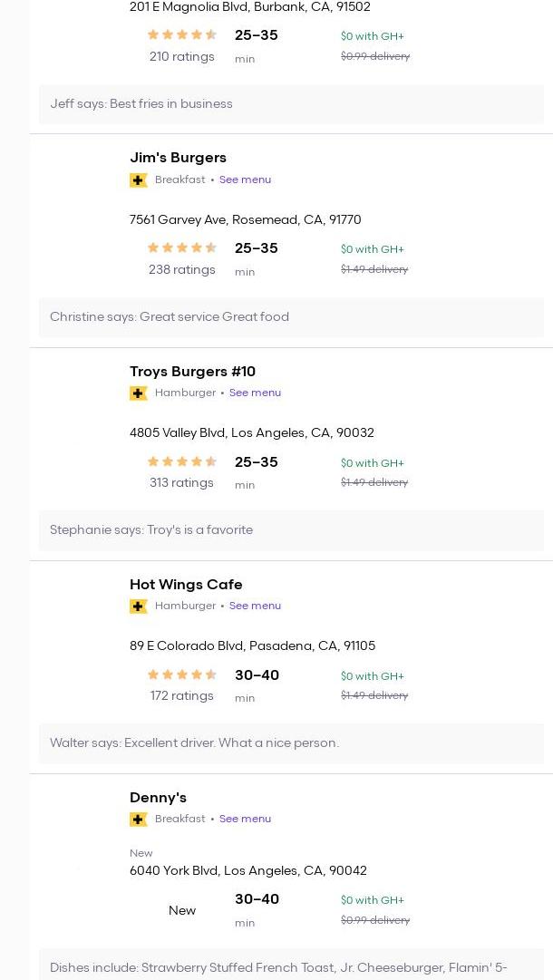Open the Jim's Burgers restaurant title

(x=178, y=158)
